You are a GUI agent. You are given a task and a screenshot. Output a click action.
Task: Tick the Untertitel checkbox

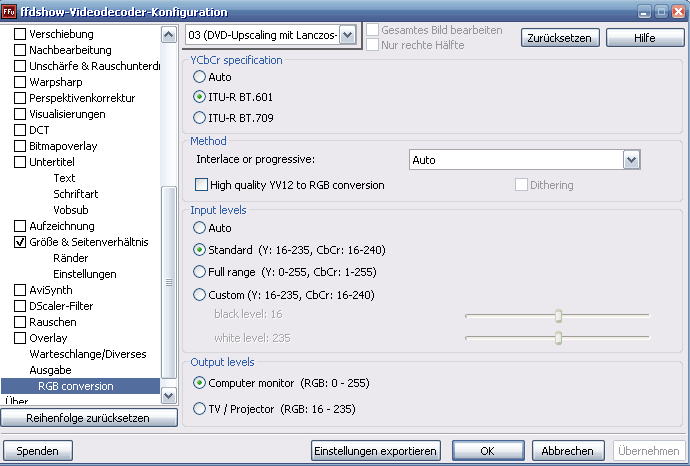20,162
